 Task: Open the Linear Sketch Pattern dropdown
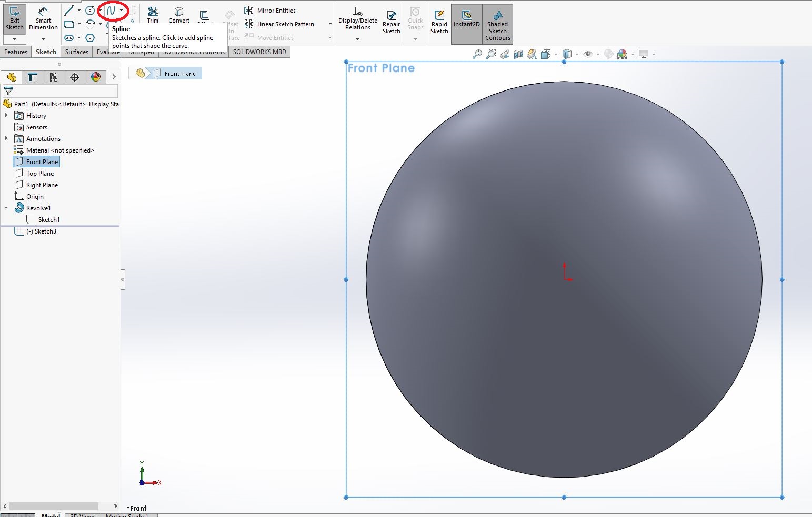click(330, 24)
